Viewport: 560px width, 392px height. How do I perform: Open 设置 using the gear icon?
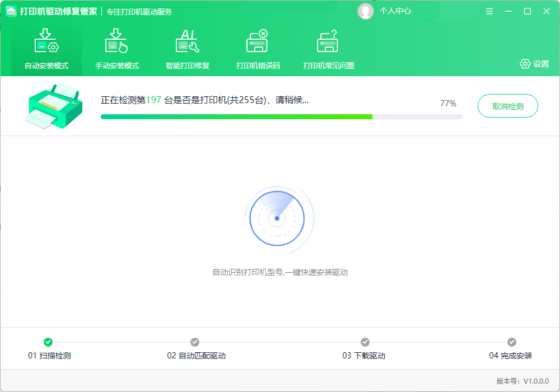pos(525,64)
